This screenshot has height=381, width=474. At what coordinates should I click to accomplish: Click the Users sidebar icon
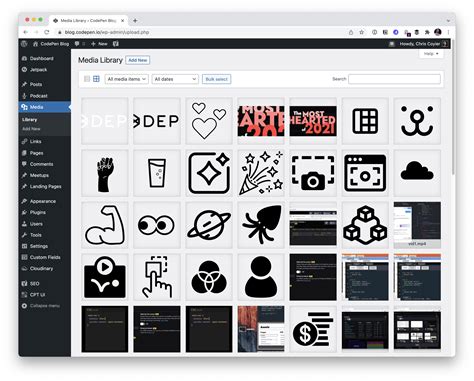tap(24, 224)
